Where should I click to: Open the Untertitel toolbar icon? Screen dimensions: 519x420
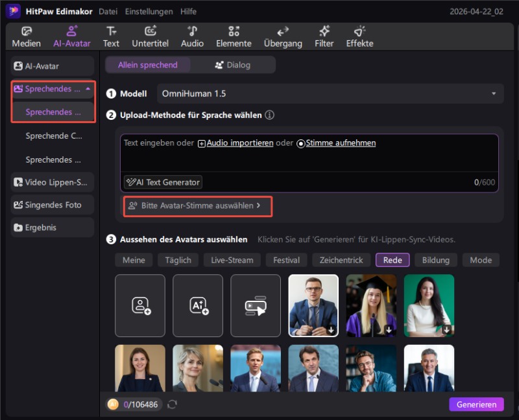click(x=152, y=36)
